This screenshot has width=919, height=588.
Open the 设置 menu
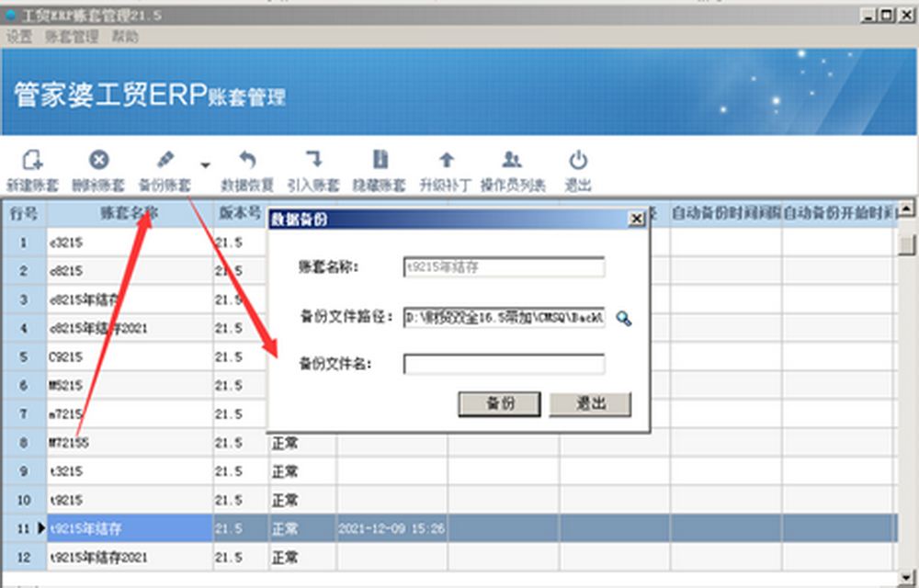(19, 37)
